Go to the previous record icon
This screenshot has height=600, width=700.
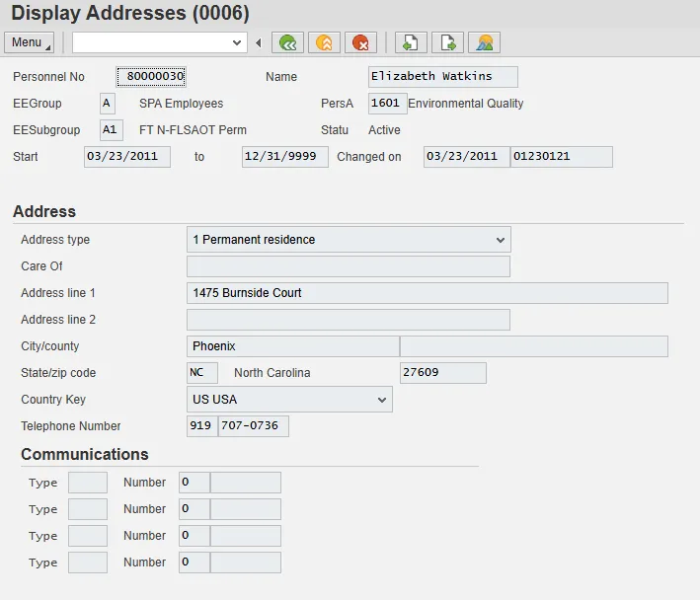pos(411,42)
